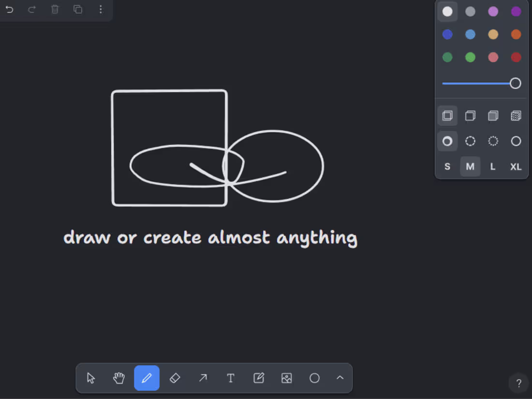
Task: Enable the dashed stroke style
Action: point(470,141)
